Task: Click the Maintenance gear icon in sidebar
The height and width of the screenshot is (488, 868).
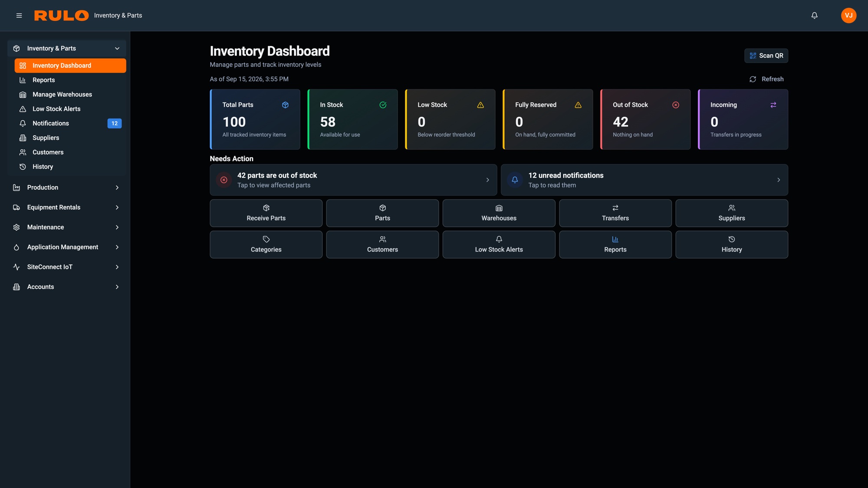Action: coord(16,227)
